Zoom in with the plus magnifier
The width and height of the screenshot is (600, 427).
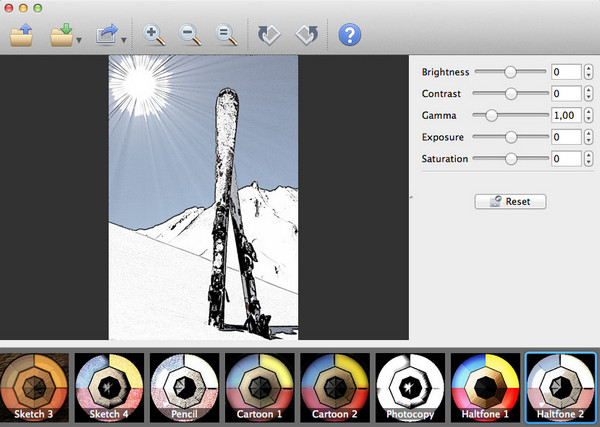[154, 35]
